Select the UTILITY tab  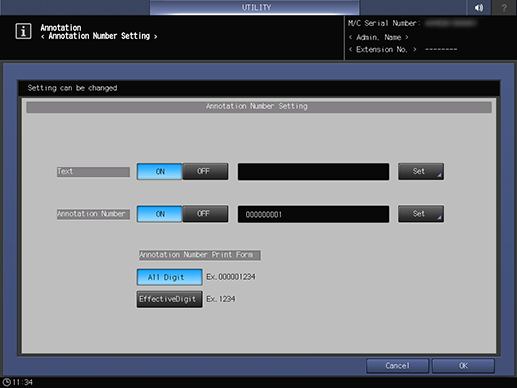[x=255, y=7]
